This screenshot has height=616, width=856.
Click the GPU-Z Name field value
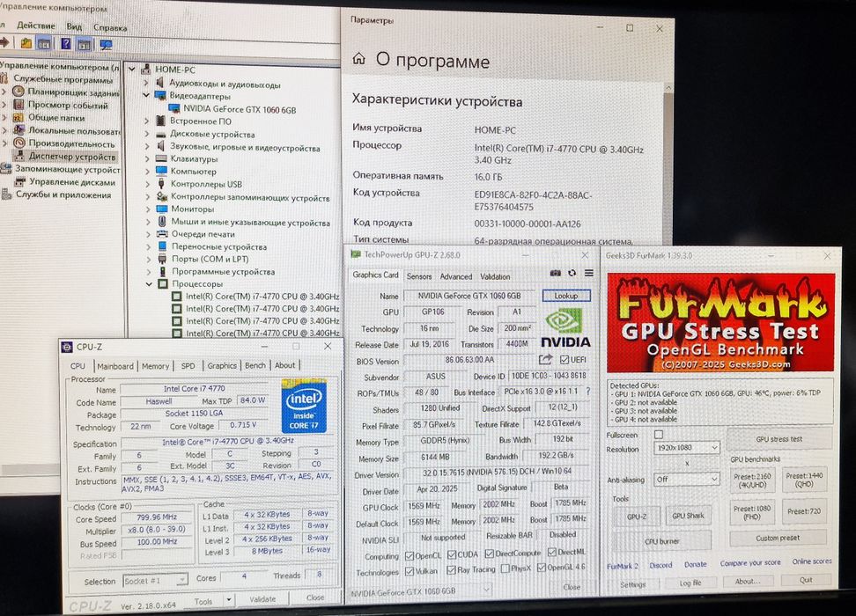[469, 295]
